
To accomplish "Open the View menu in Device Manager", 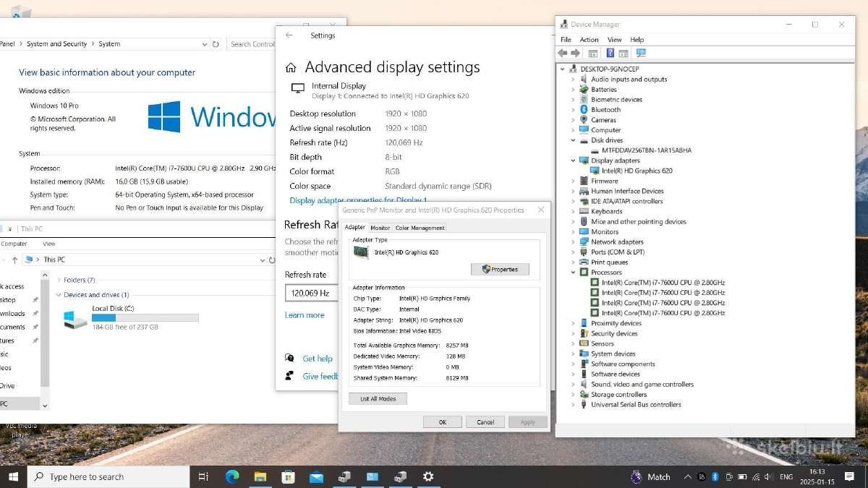I will [x=614, y=40].
